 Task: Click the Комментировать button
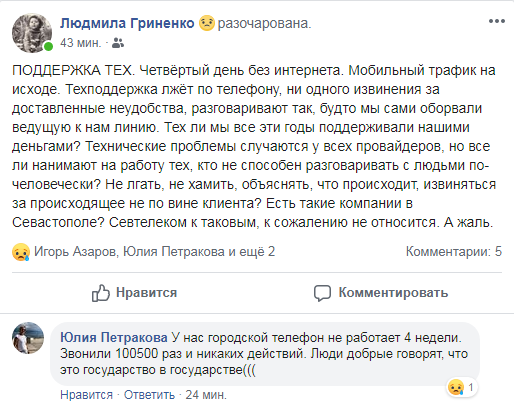coord(381,293)
